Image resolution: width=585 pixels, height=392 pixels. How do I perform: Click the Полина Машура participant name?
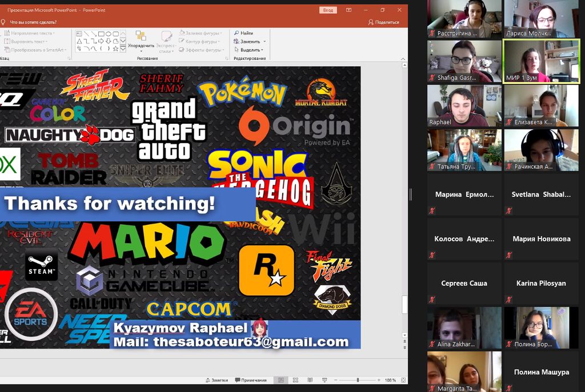[542, 372]
